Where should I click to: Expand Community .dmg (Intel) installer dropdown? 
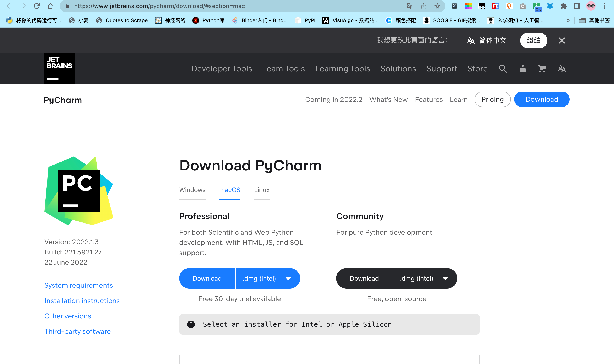[x=425, y=278]
